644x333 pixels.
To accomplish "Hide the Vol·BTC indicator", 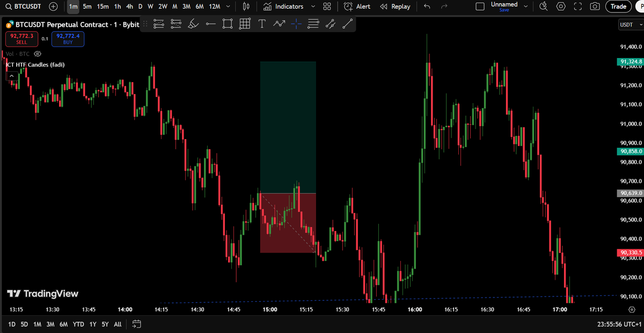I will point(38,54).
